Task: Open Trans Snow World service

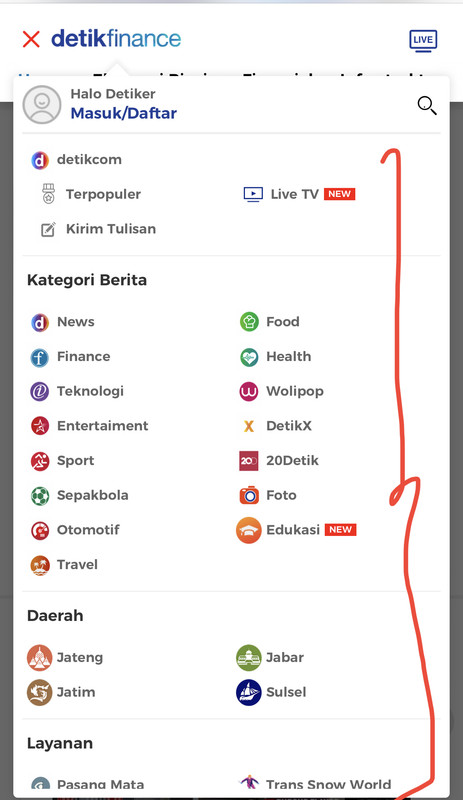Action: 315,783
